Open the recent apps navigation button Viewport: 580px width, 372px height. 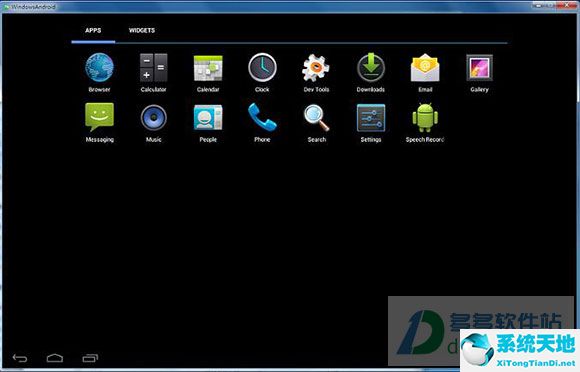(90, 358)
